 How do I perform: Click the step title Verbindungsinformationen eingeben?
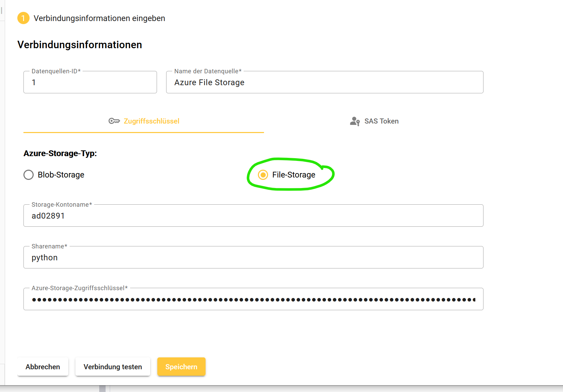point(99,18)
